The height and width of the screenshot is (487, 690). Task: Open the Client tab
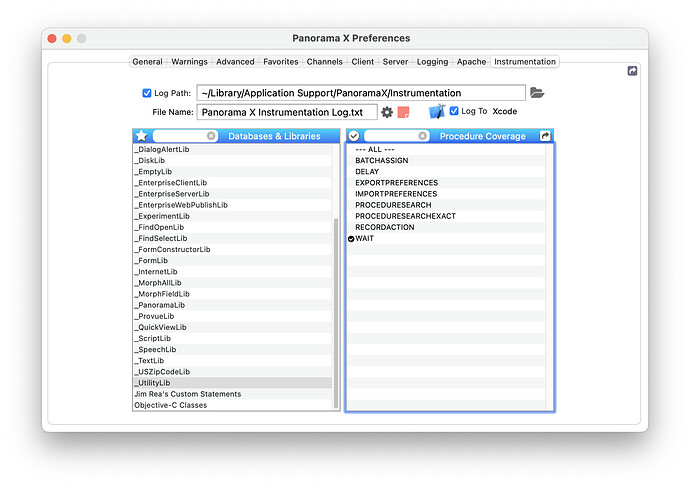click(x=363, y=62)
